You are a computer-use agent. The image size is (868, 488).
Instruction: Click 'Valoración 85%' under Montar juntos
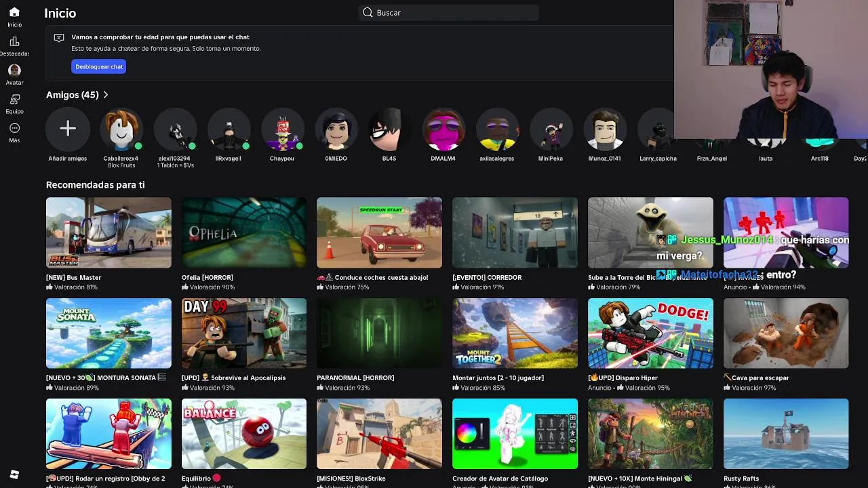[x=483, y=388]
